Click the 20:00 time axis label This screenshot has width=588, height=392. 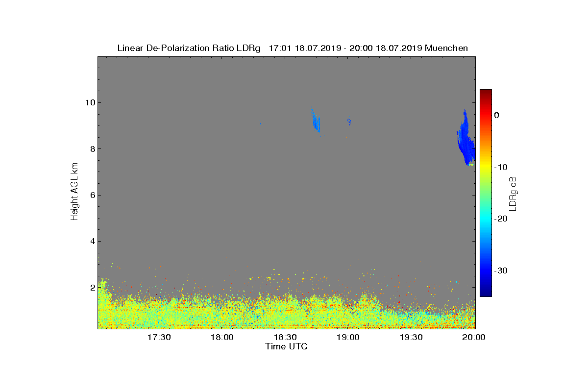click(474, 337)
